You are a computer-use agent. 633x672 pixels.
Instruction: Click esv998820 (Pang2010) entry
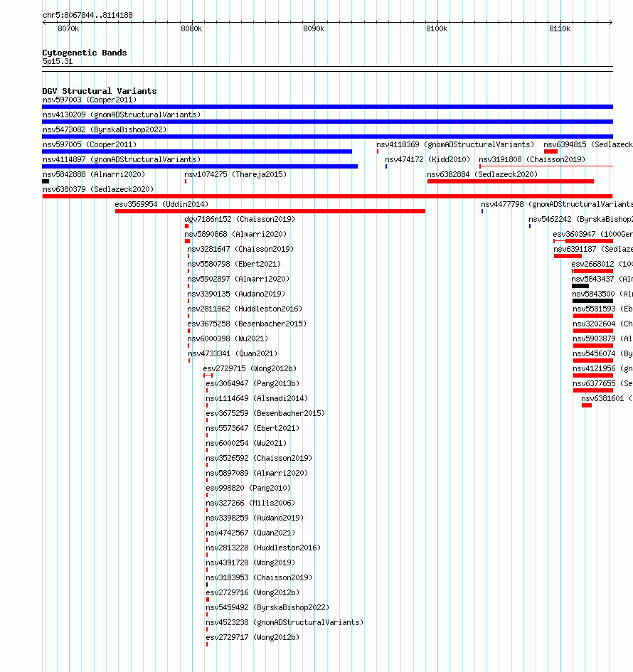(248, 489)
